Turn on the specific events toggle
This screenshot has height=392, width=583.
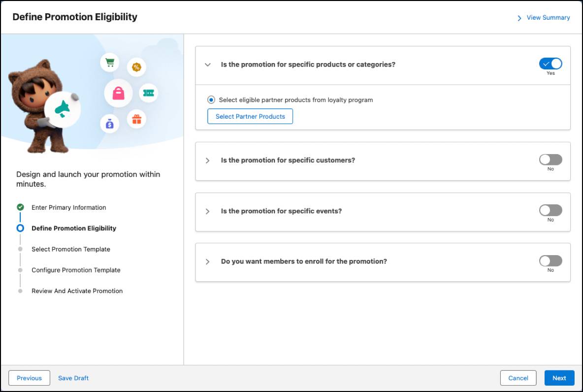[x=551, y=210]
